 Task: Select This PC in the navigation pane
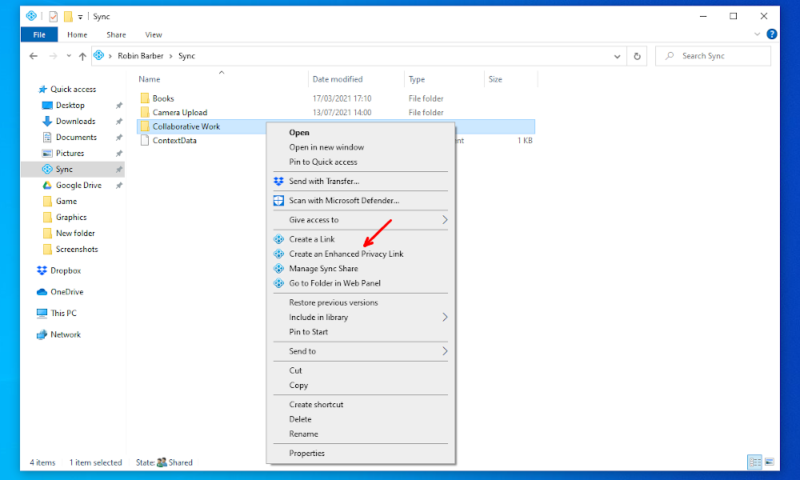click(x=63, y=313)
